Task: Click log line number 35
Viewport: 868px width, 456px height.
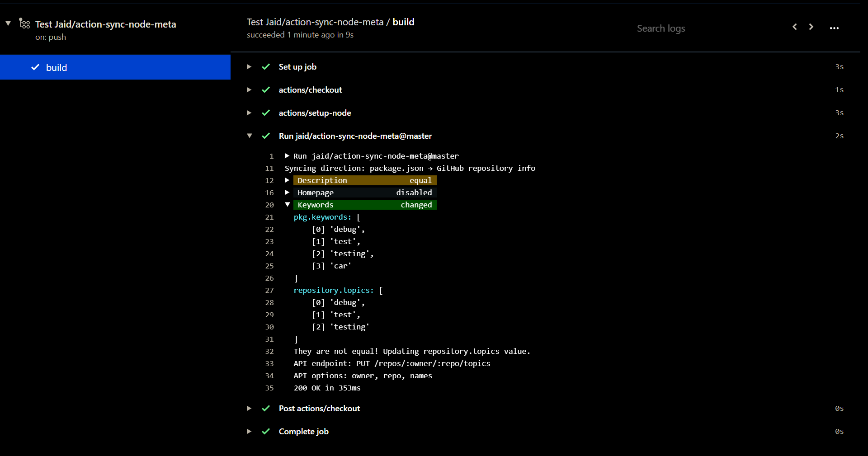Action: (269, 388)
